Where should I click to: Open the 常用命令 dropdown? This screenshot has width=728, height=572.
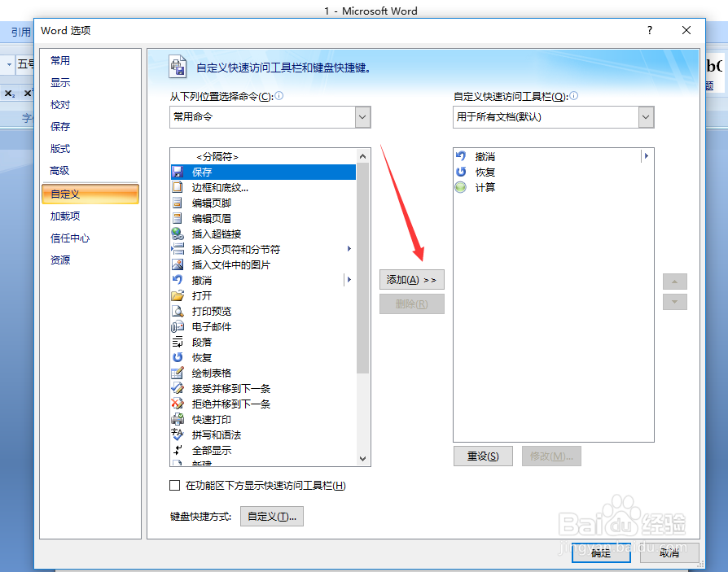363,117
